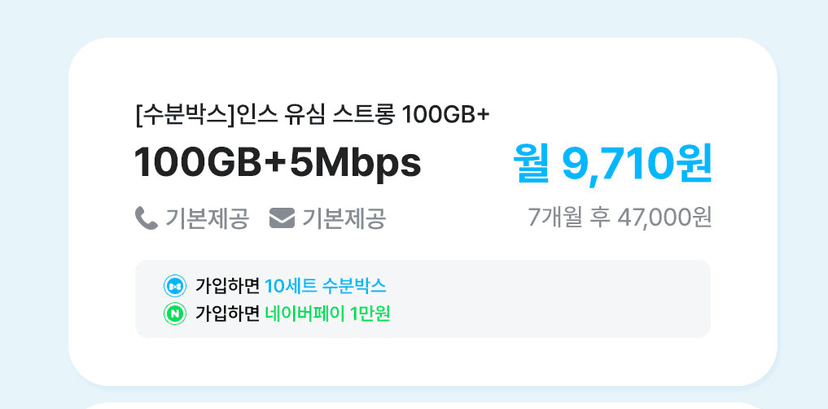The image size is (828, 409).
Task: Click the green Naver N icon
Action: coord(175,315)
